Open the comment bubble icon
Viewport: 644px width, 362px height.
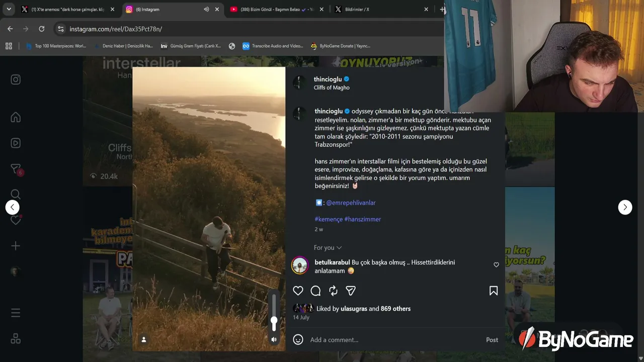(x=315, y=291)
